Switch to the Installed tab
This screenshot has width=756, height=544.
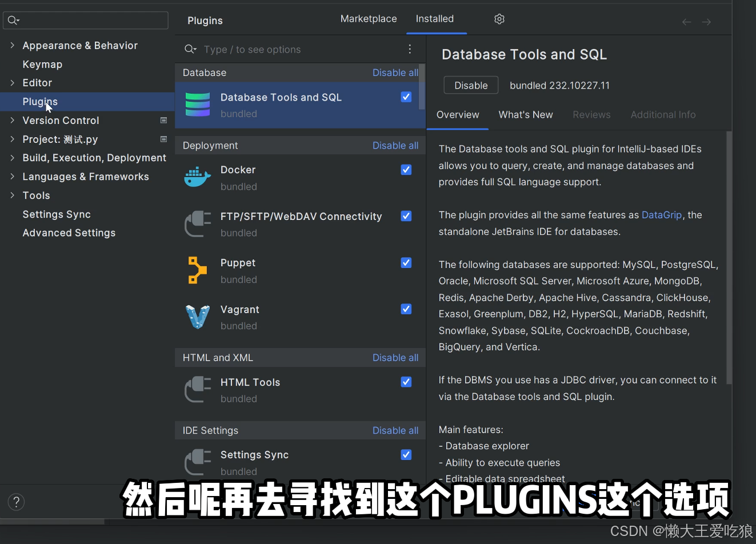coord(435,19)
